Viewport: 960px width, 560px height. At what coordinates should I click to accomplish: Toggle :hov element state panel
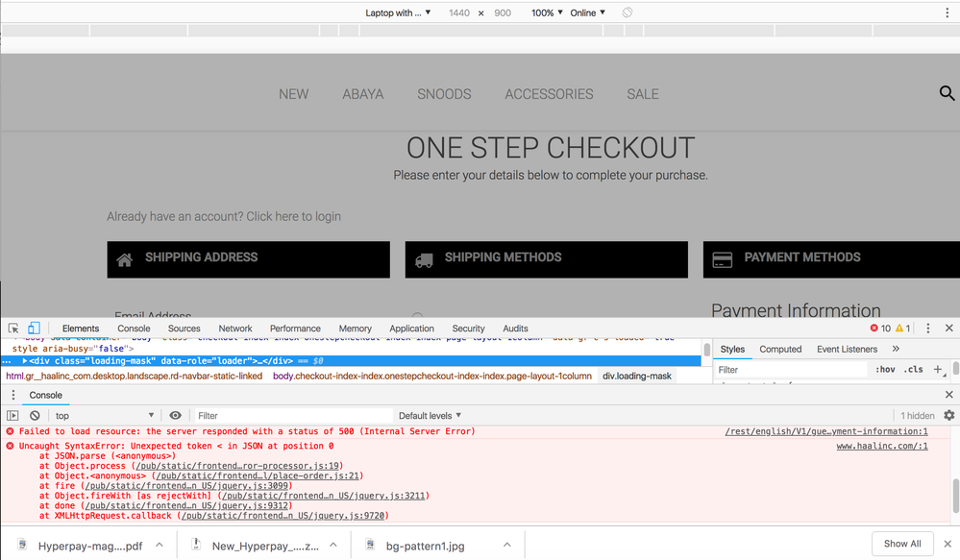(884, 370)
